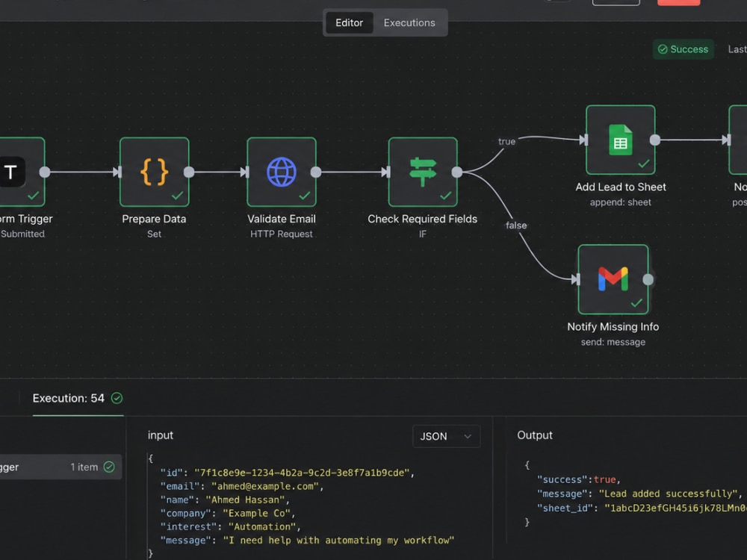Click the Validate Email output connector dot
747x560 pixels.
tap(316, 172)
